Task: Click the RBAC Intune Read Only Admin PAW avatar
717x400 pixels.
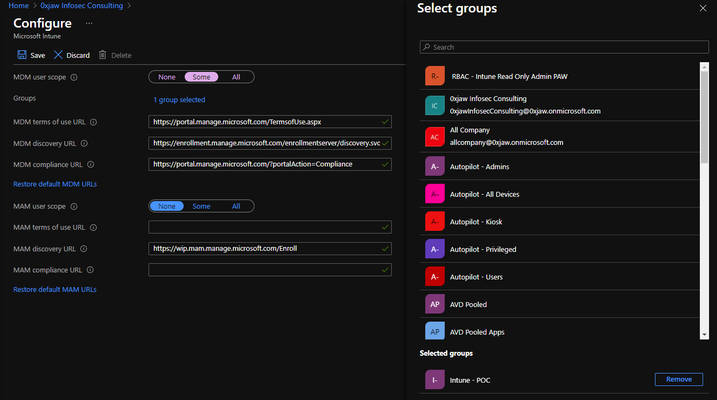Action: click(x=434, y=76)
